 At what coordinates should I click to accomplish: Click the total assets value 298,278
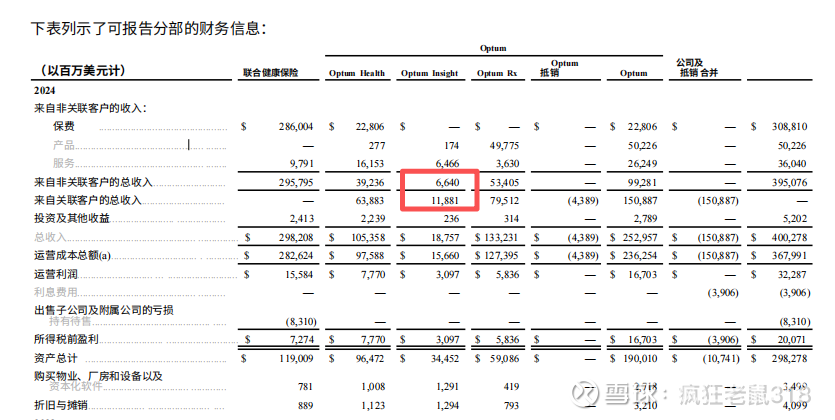(790, 359)
